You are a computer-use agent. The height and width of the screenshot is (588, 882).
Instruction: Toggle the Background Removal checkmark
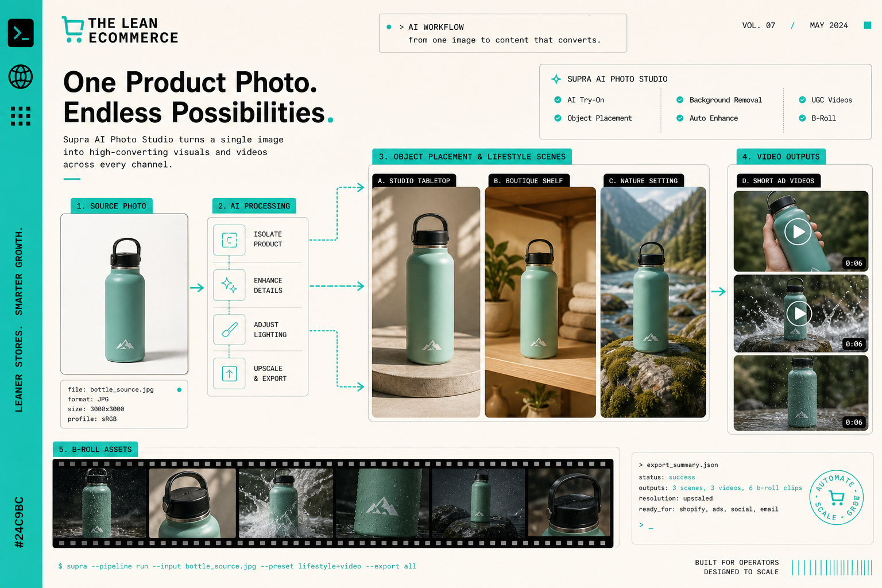(x=680, y=100)
